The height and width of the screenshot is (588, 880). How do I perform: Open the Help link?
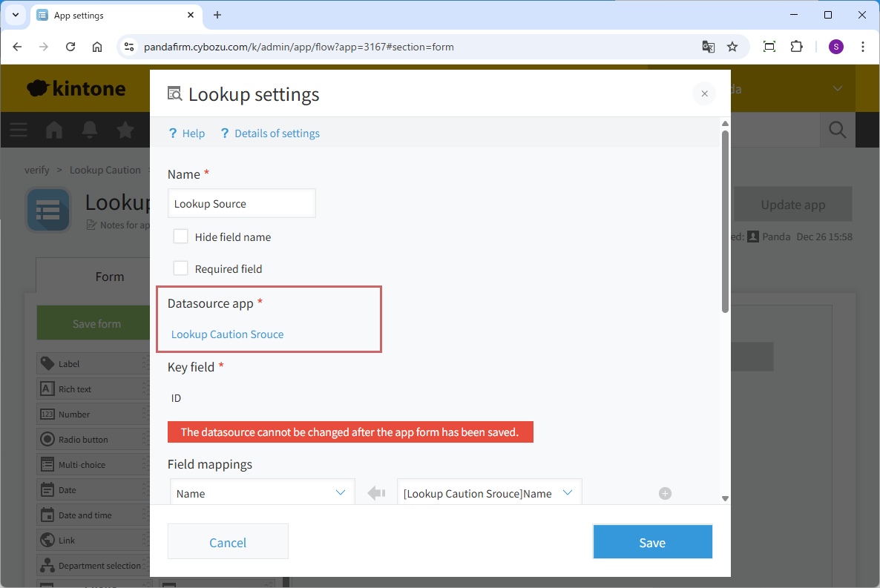186,133
